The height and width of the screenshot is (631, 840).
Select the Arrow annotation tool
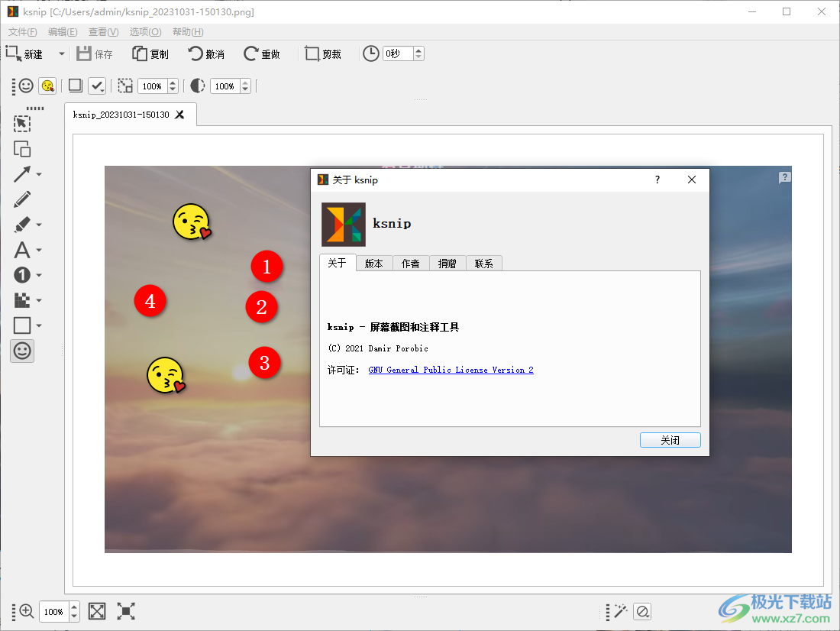pyautogui.click(x=22, y=174)
